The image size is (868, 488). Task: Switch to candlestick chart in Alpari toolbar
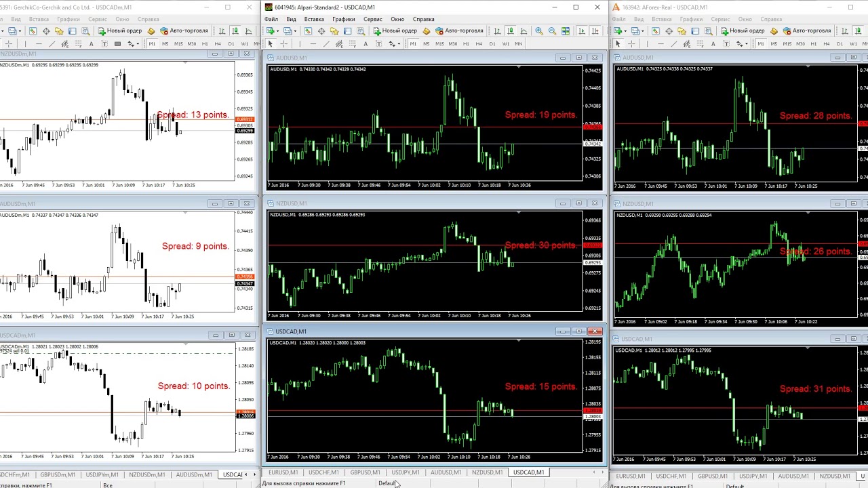click(x=511, y=30)
